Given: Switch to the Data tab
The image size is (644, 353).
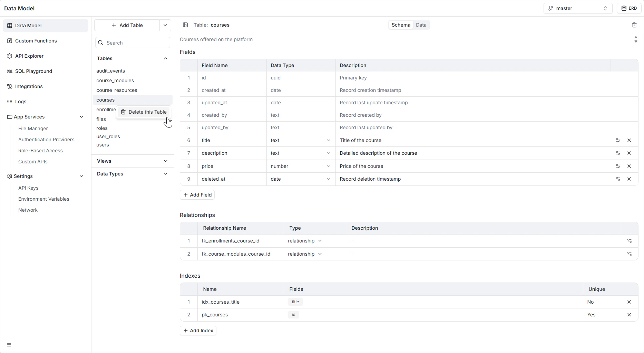Looking at the screenshot, I should pos(421,25).
